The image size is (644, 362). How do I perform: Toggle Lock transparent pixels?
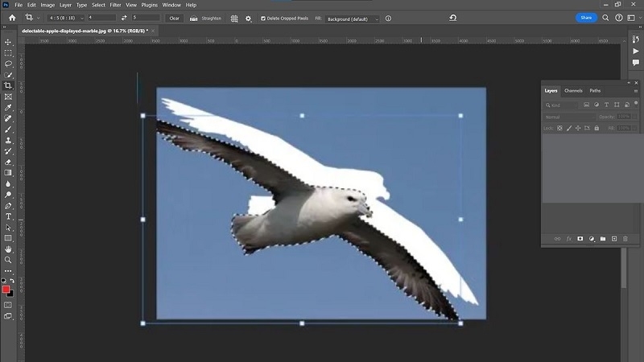point(559,128)
